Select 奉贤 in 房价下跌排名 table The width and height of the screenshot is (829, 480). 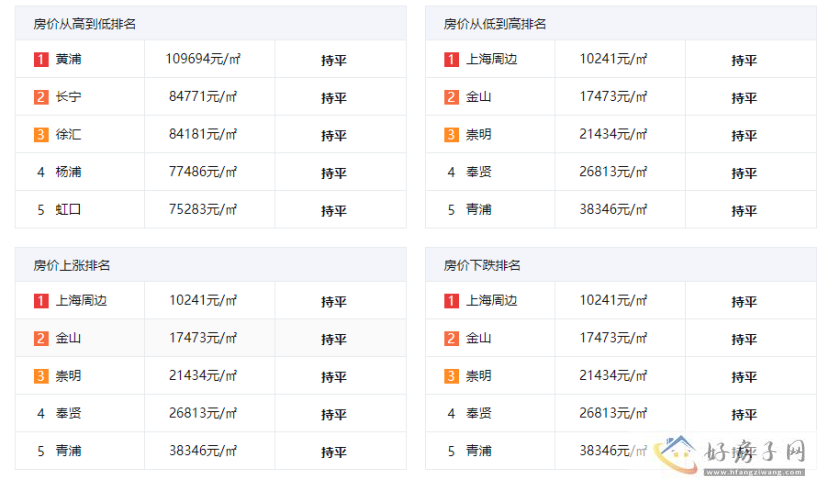coord(478,413)
